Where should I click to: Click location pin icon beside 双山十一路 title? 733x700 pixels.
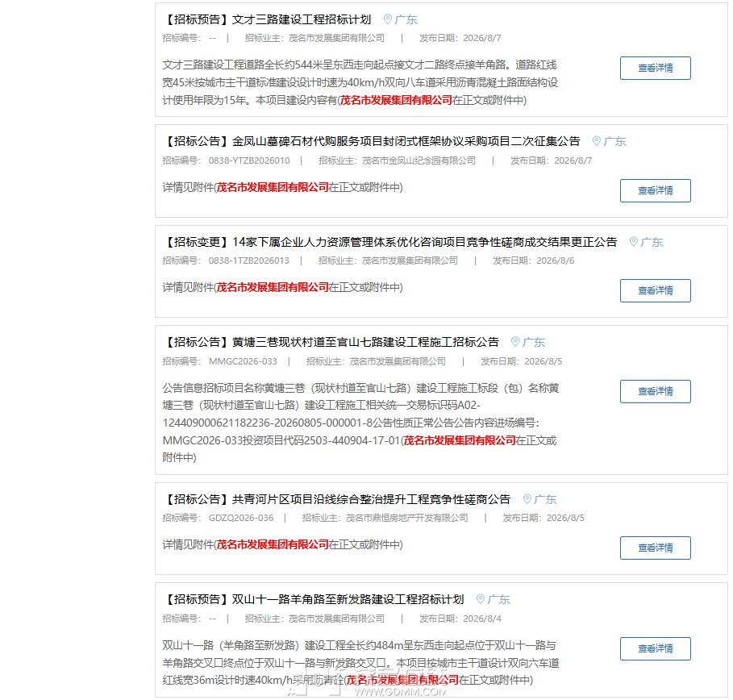pos(480,599)
